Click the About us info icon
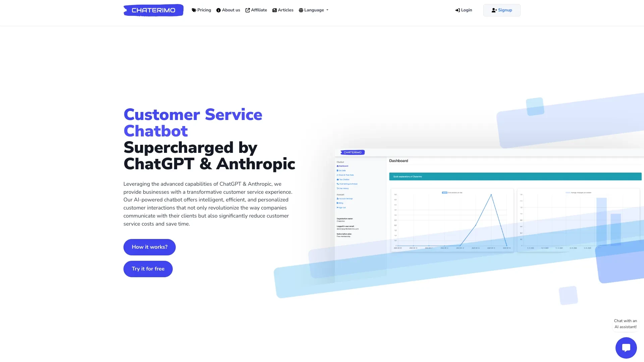This screenshot has width=644, height=362. (x=218, y=10)
